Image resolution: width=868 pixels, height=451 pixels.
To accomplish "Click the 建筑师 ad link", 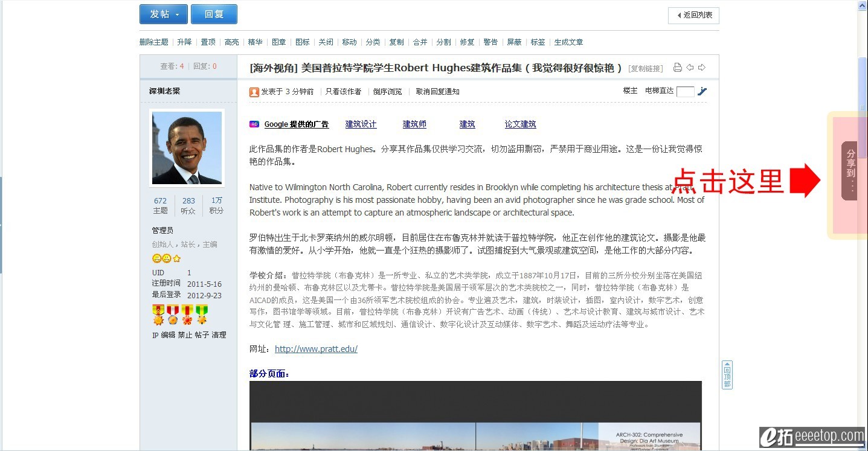I will point(415,124).
